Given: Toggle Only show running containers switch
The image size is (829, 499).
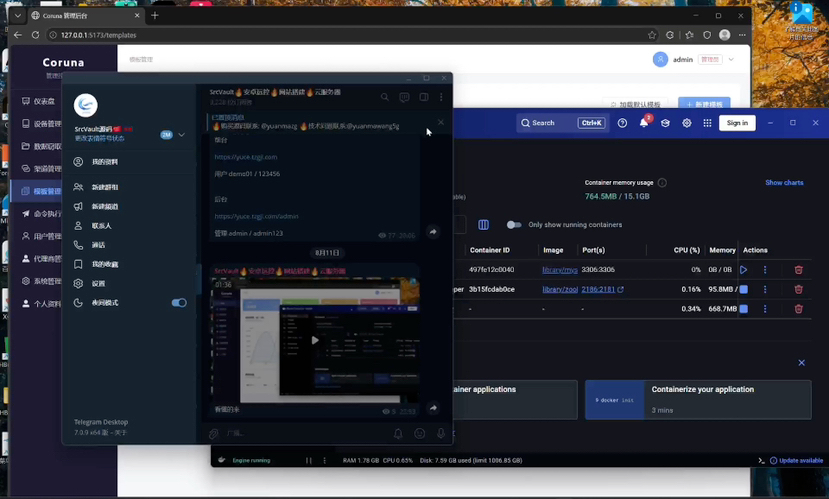Looking at the screenshot, I should 513,225.
